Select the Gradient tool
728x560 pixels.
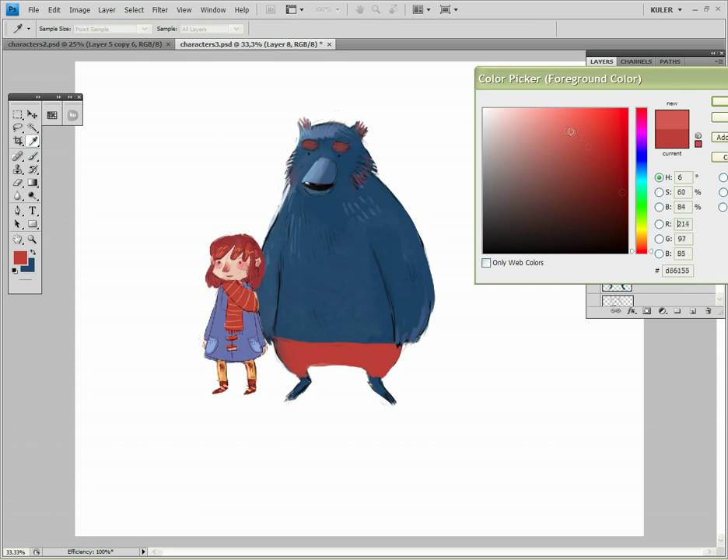(x=32, y=183)
